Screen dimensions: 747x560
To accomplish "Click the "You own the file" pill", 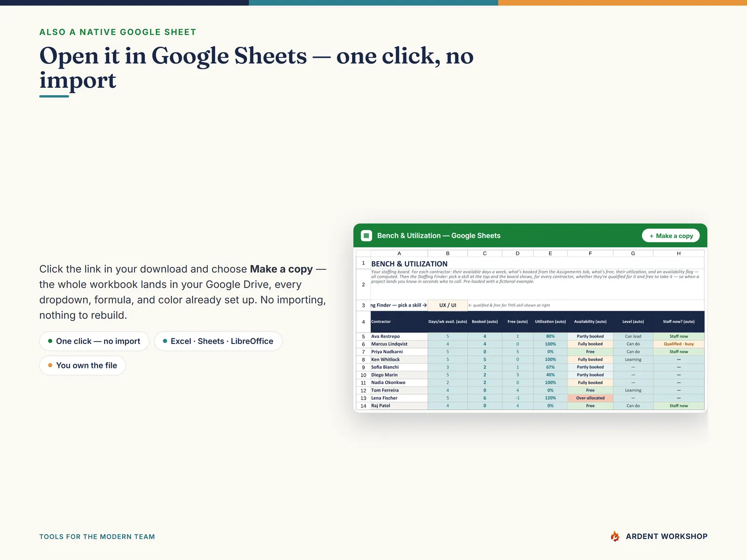I will (x=83, y=365).
